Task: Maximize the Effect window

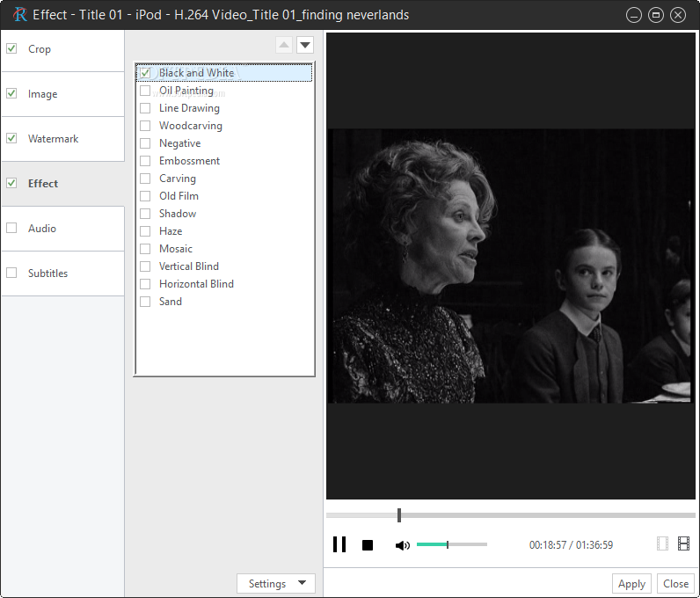Action: 656,15
